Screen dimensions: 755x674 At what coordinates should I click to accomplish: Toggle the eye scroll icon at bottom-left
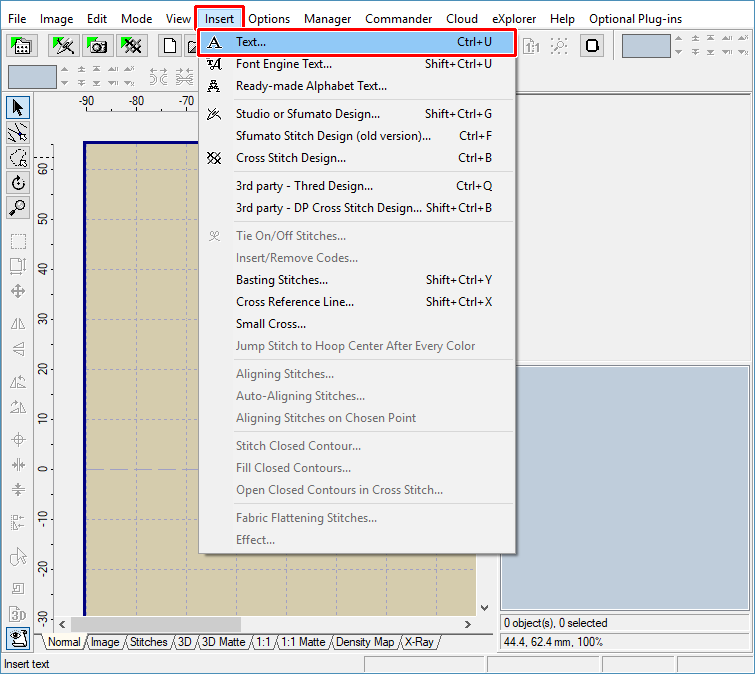(x=18, y=638)
